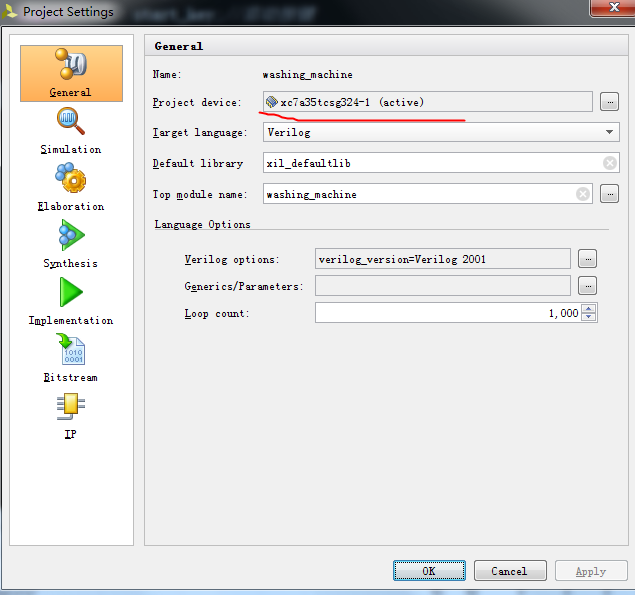Click the Generics/Parameters field
This screenshot has height=595, width=635.
click(443, 286)
